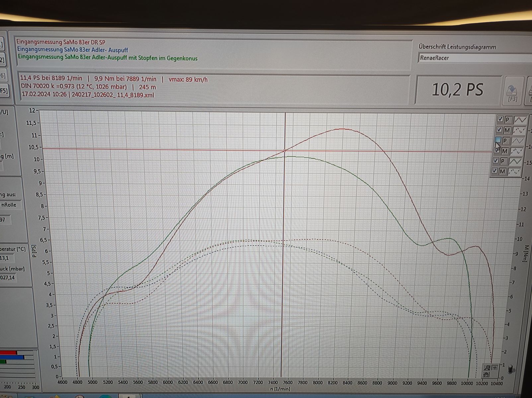The height and width of the screenshot is (398, 532).
Task: Click the F3 save icon button
Action: pyautogui.click(x=512, y=92)
